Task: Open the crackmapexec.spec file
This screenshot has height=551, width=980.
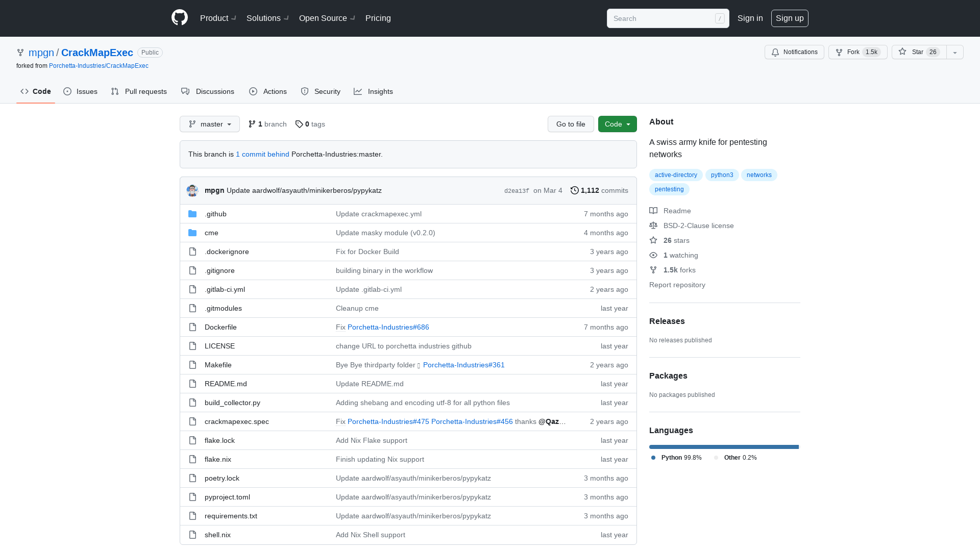Action: (237, 421)
